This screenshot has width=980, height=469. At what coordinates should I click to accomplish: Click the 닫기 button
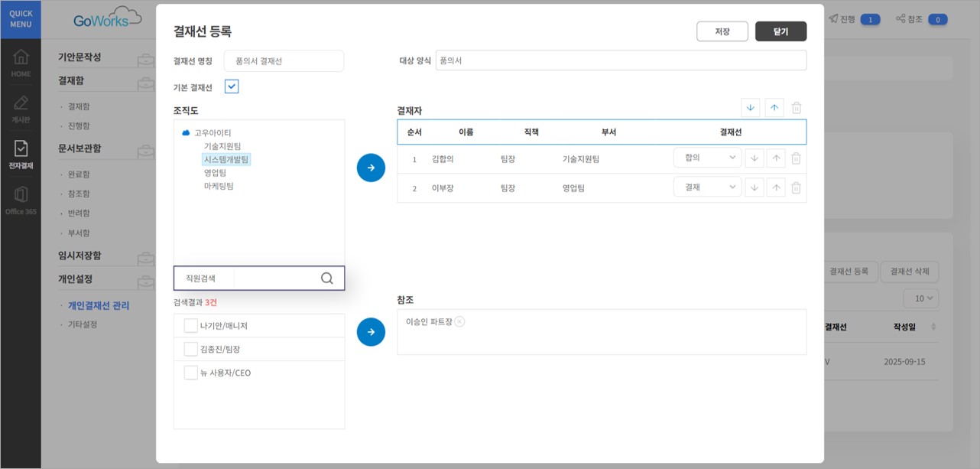pyautogui.click(x=780, y=31)
